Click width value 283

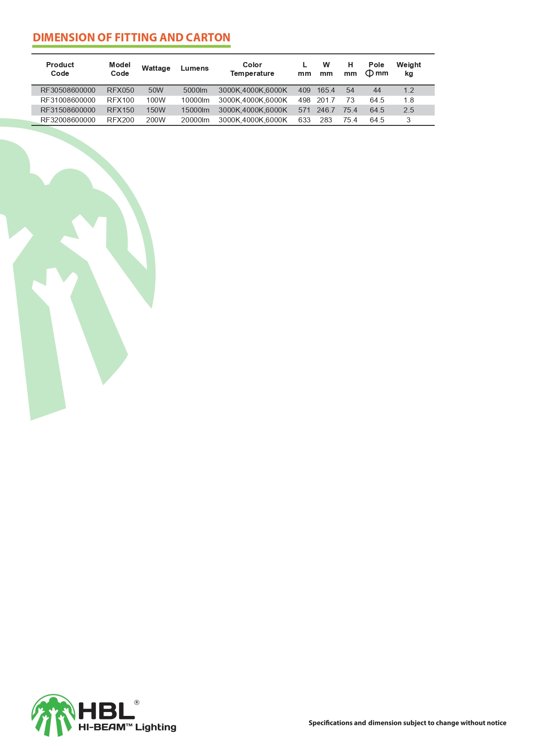tap(326, 120)
